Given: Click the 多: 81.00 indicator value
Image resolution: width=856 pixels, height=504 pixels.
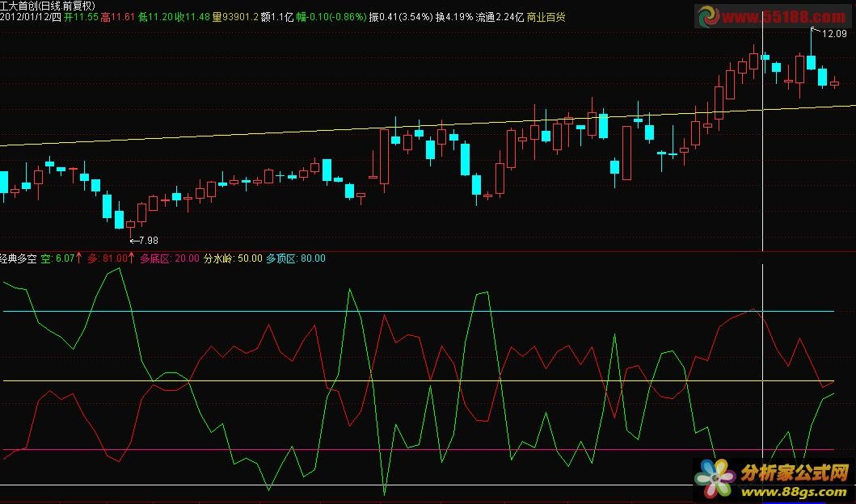Looking at the screenshot, I should click(111, 258).
